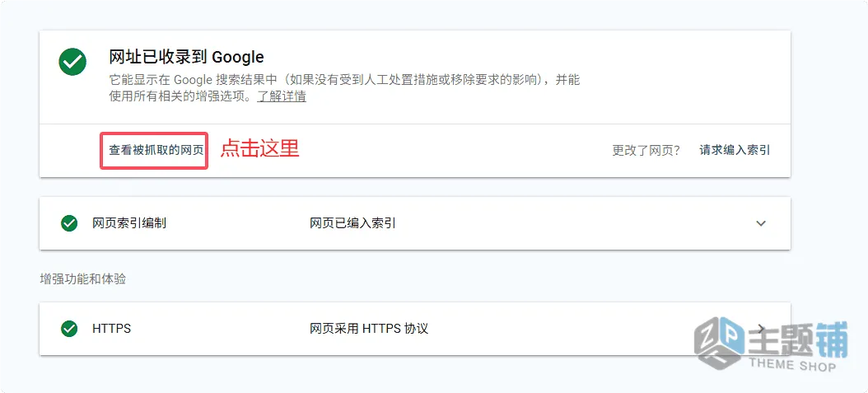Expand the 网页索引编制 chevron
Screen dimensions: 868x393
(761, 223)
